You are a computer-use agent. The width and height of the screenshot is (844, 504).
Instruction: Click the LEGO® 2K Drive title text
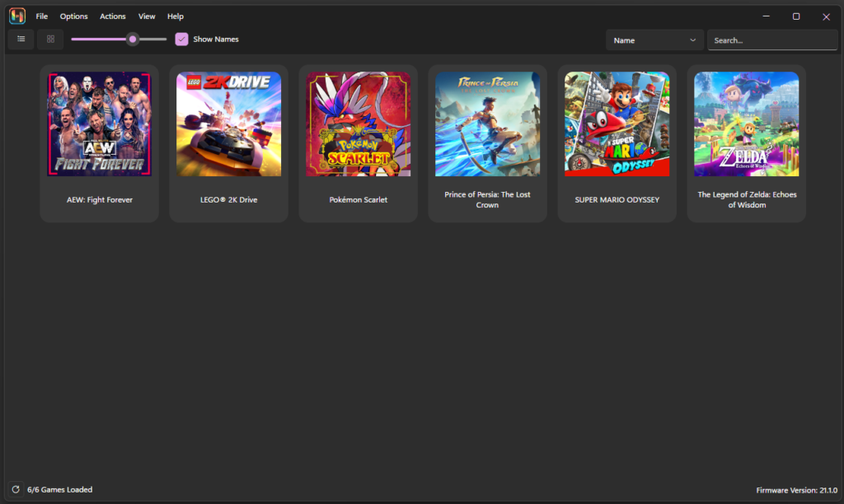click(x=229, y=199)
